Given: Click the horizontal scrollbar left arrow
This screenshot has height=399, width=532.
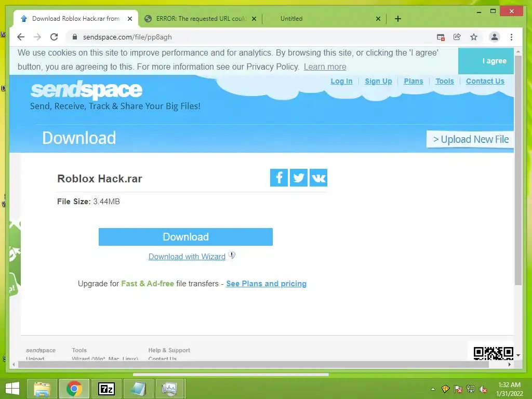Looking at the screenshot, I should 14,364.
